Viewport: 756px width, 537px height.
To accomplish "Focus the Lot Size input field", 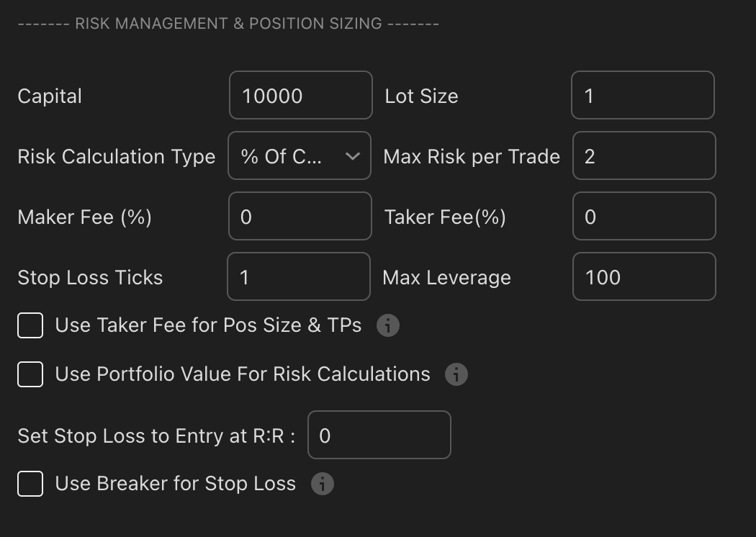I will [642, 95].
